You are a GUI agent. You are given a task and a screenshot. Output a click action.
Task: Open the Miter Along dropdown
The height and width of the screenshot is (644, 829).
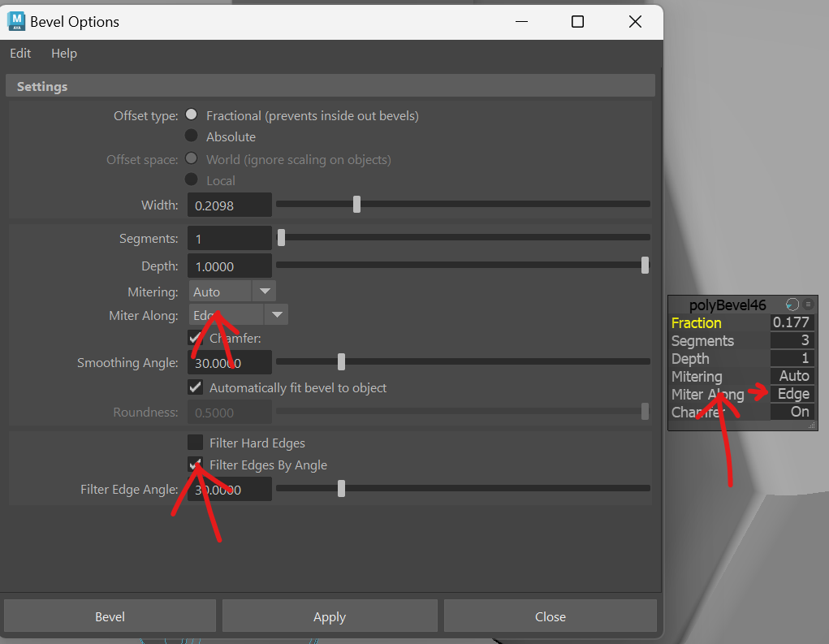(x=277, y=314)
